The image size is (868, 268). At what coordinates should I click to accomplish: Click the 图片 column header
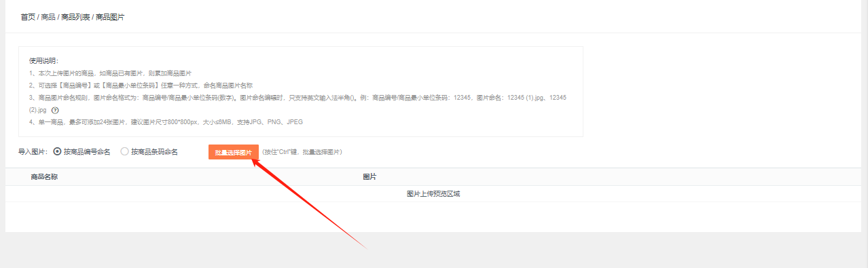pos(369,177)
